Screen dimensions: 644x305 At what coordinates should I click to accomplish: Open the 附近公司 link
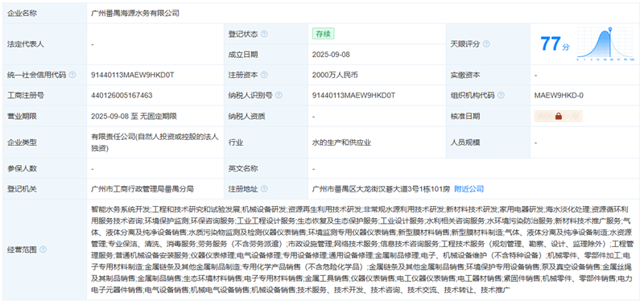click(469, 189)
